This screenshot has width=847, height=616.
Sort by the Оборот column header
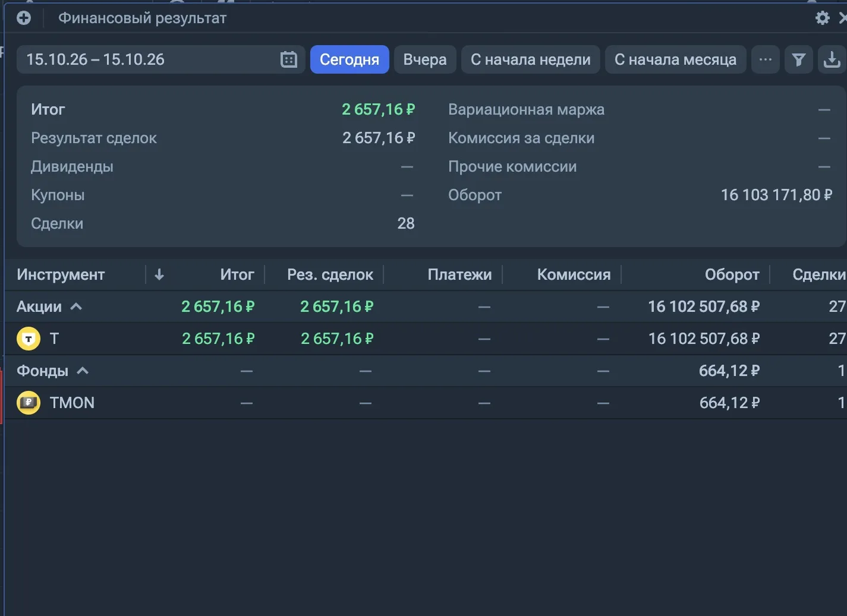click(x=732, y=274)
